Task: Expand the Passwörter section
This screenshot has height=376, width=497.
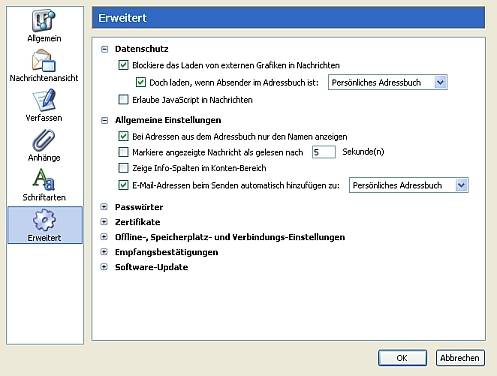Action: tap(104, 207)
